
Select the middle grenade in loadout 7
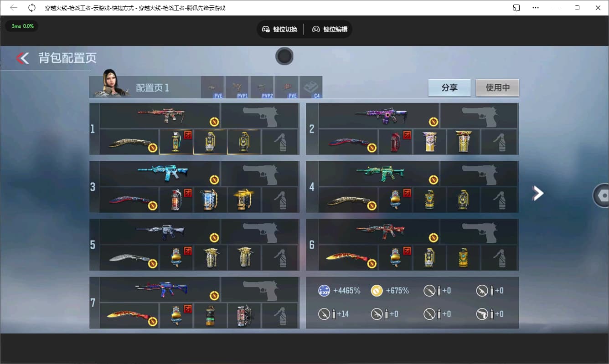(210, 316)
